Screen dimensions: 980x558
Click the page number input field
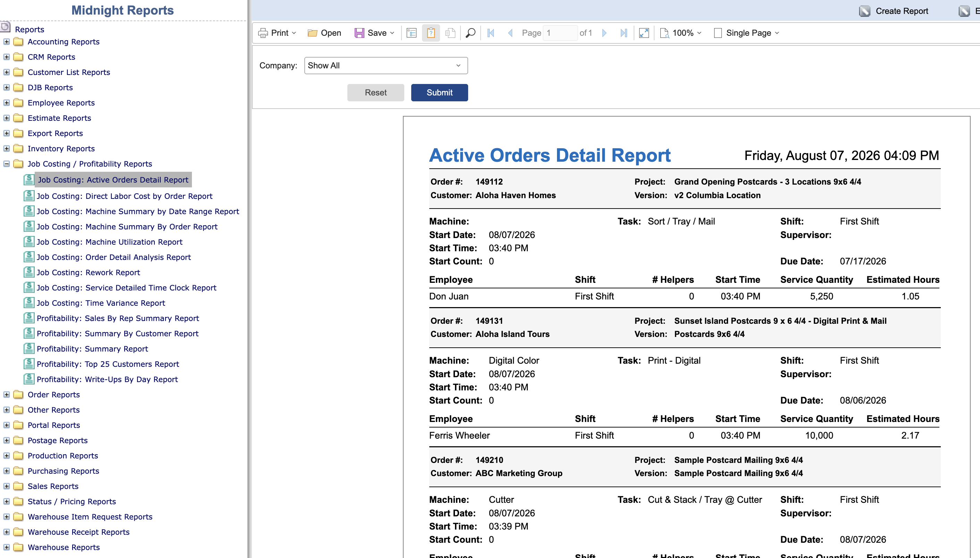560,33
